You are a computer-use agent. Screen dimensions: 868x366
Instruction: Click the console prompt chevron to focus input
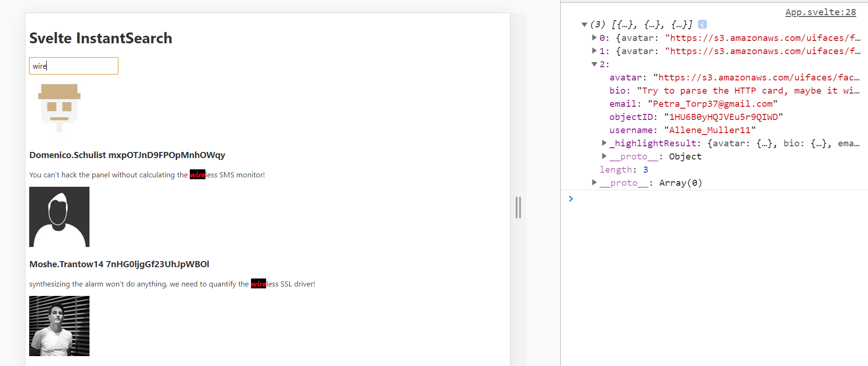(571, 199)
